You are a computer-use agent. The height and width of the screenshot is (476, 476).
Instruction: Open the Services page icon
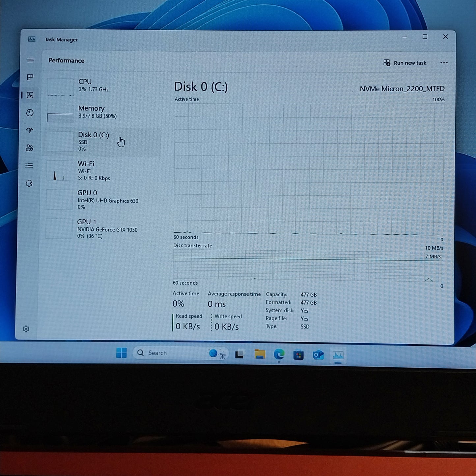tap(29, 183)
